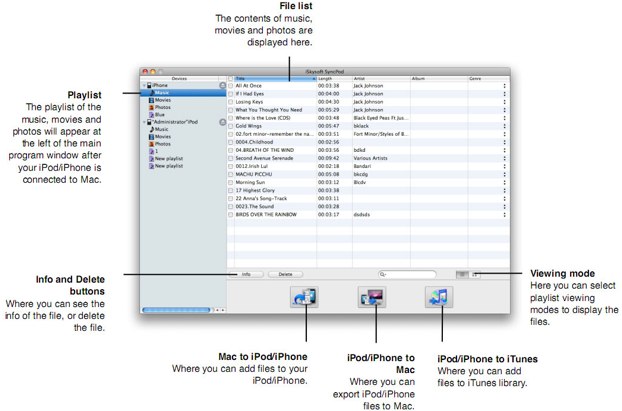
Task: Select the song 04.BREATH OF THE WIND
Action: tap(265, 150)
